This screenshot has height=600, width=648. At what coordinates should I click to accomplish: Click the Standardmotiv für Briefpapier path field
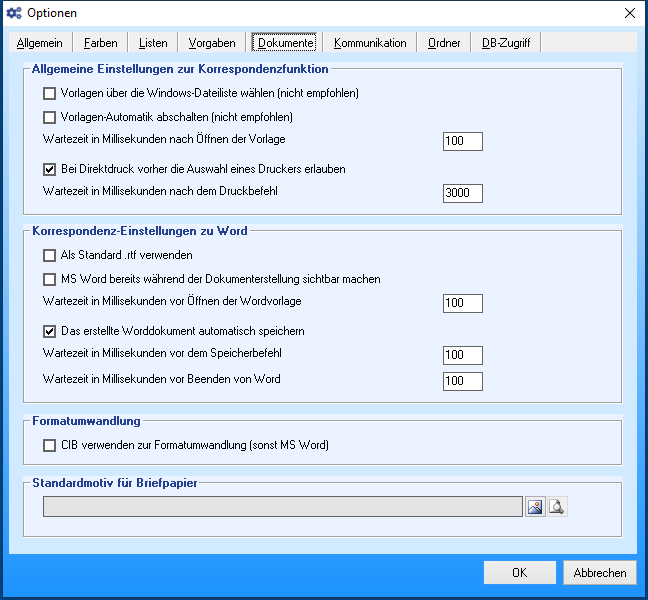point(282,507)
